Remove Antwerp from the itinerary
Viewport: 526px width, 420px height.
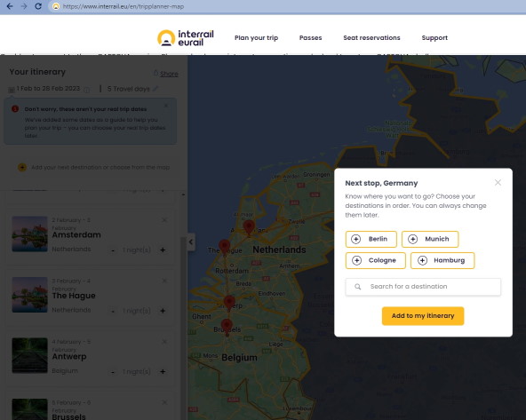[164, 342]
